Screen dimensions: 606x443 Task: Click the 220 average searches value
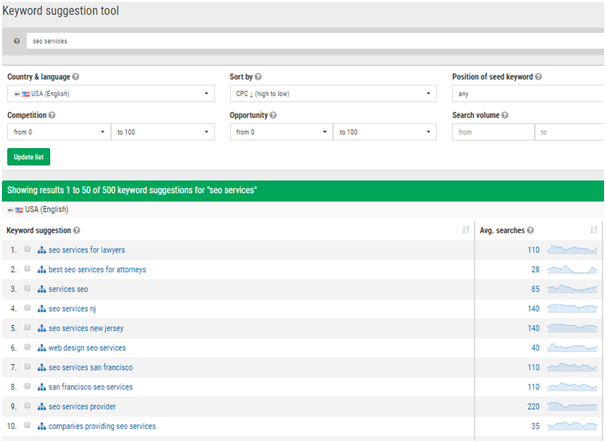click(x=533, y=407)
